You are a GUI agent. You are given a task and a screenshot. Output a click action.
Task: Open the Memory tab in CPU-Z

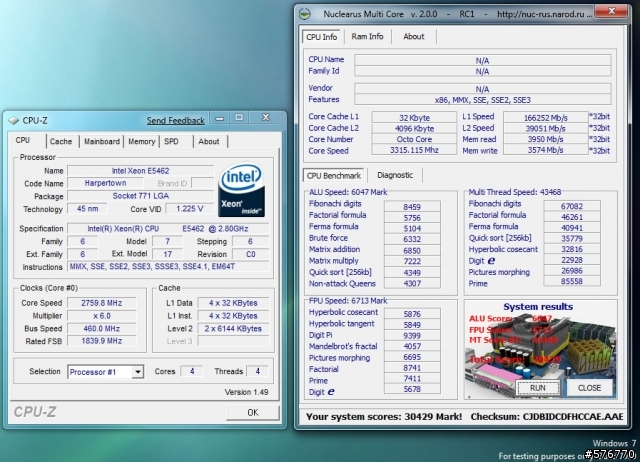click(142, 142)
